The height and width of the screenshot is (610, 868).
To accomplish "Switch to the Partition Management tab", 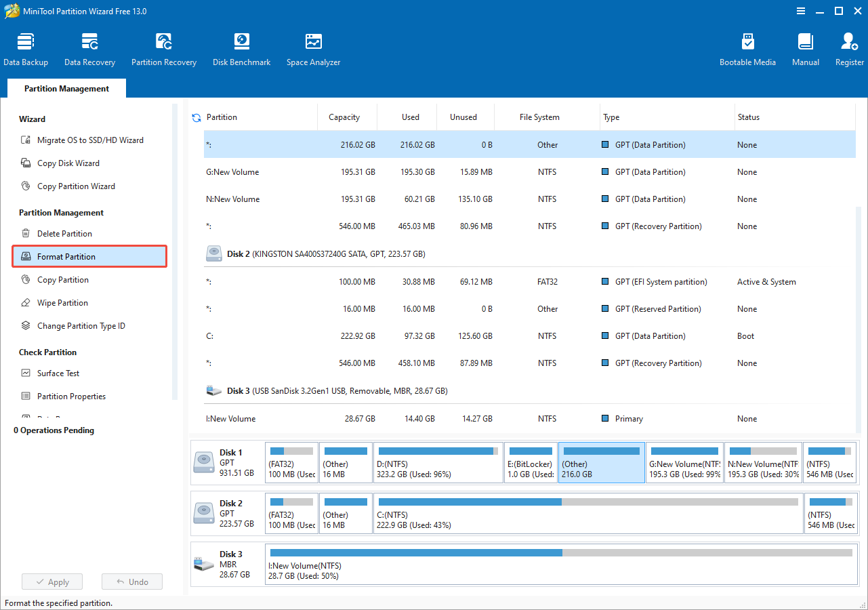I will 66,88.
